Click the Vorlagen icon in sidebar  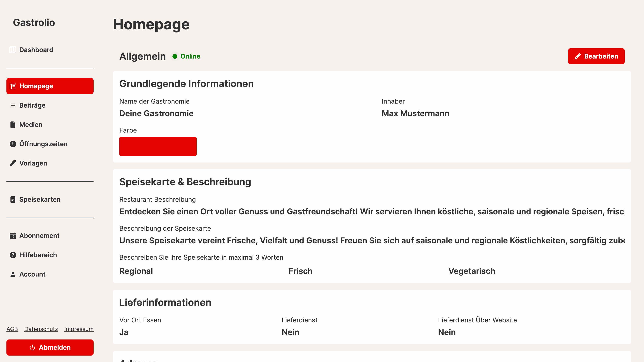pos(13,163)
